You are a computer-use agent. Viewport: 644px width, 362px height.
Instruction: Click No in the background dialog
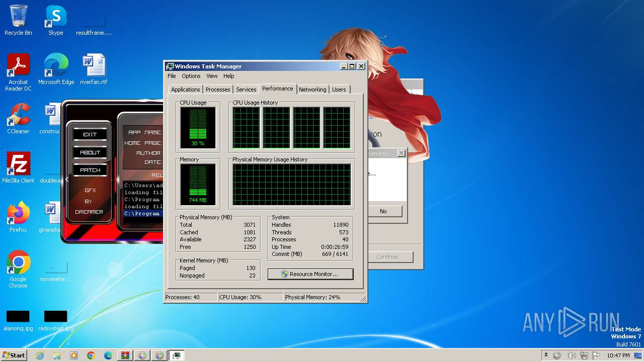[384, 211]
